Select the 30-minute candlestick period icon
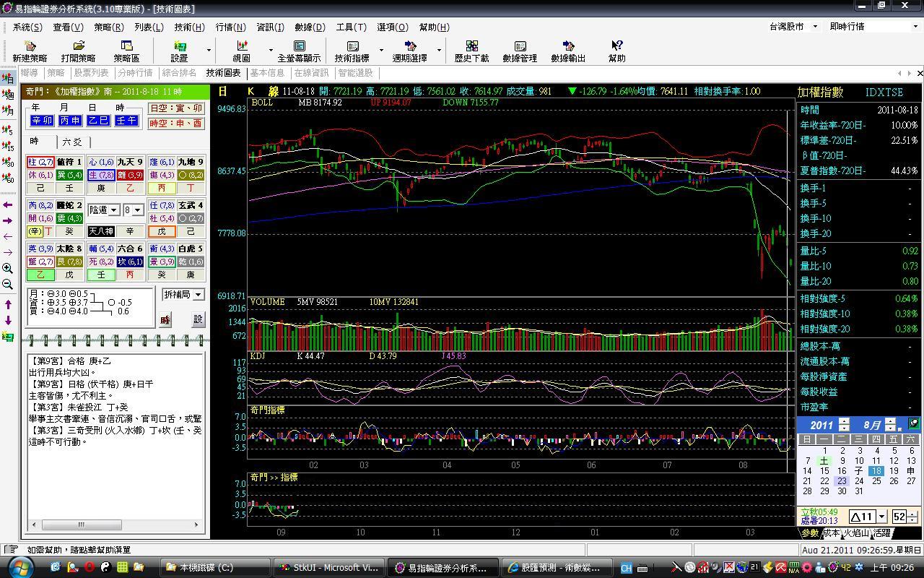 [9, 162]
